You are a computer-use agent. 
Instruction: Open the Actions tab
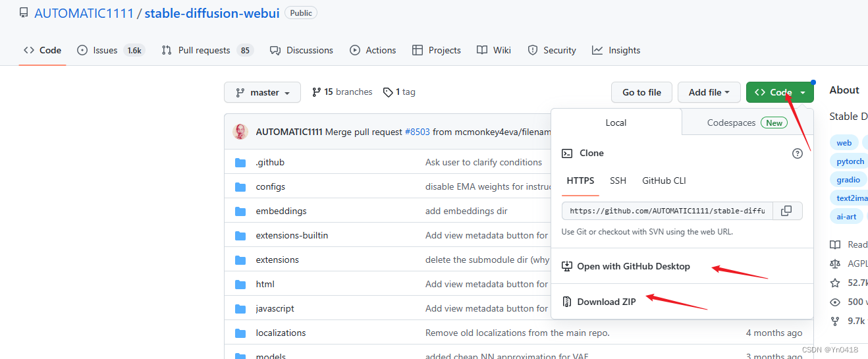373,50
